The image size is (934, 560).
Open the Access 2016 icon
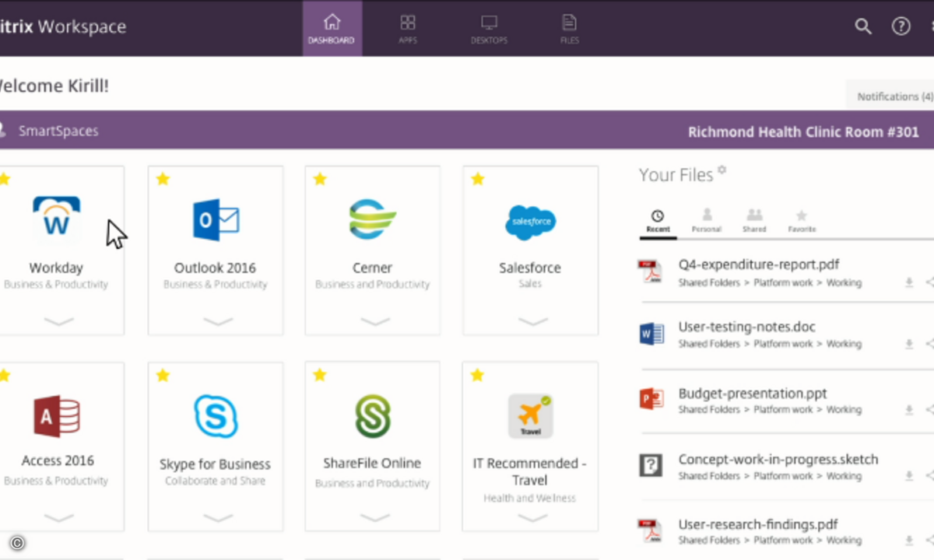point(56,416)
